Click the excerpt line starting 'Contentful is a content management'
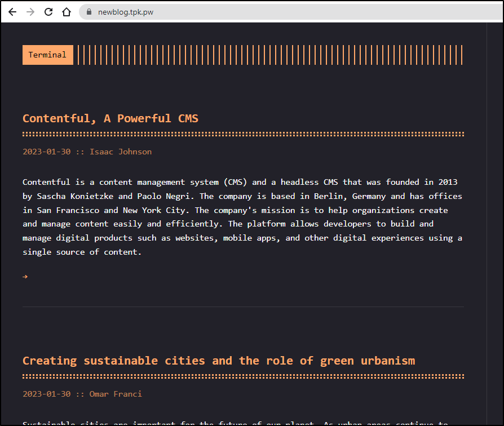The image size is (504, 426). click(x=240, y=182)
